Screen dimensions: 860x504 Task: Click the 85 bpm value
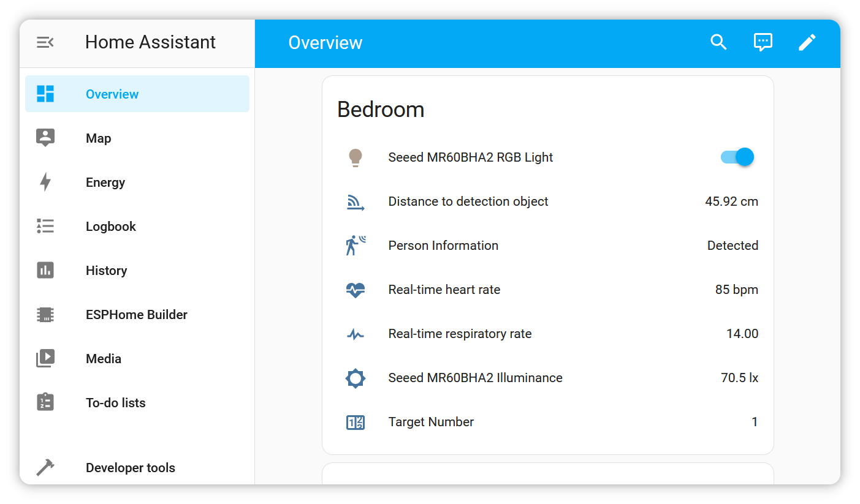[737, 290]
